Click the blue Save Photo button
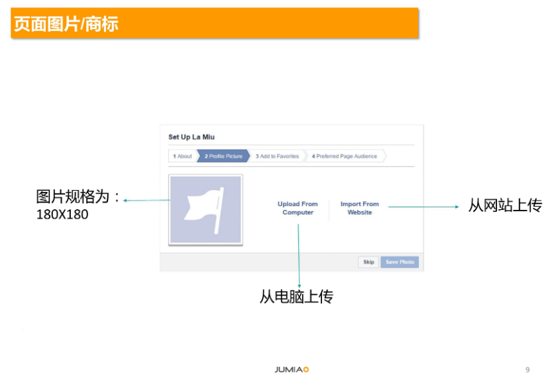Image resolution: width=554 pixels, height=392 pixels. click(399, 262)
